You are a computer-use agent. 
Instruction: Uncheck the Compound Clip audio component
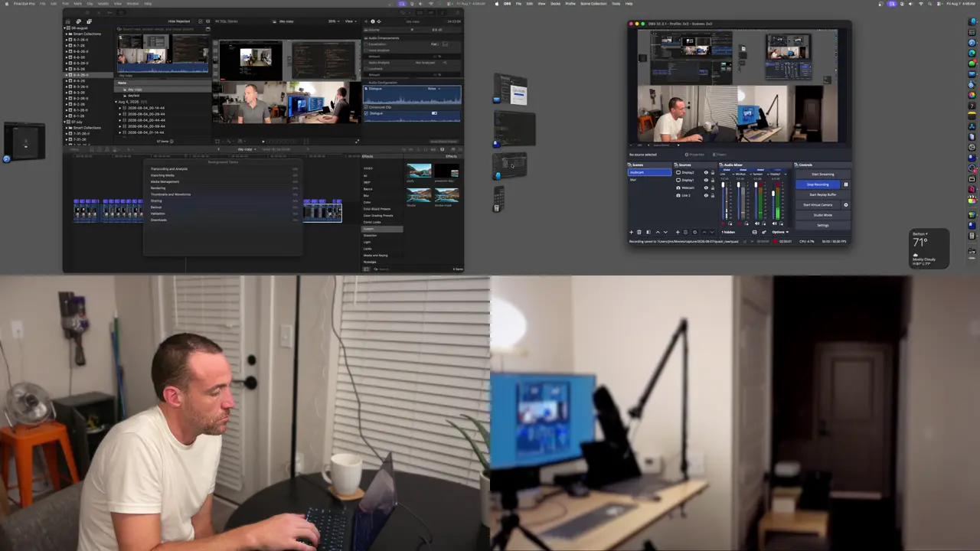[366, 107]
